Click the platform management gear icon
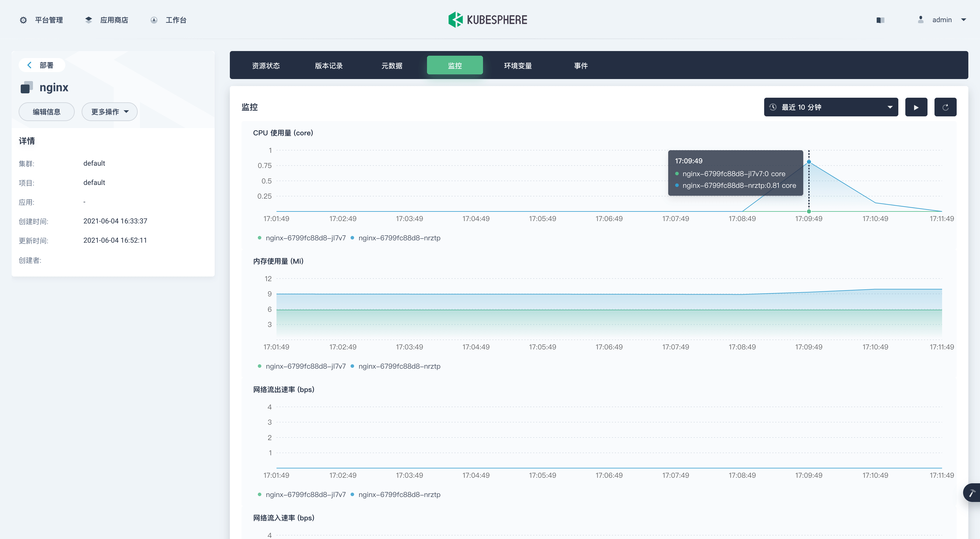 [23, 20]
